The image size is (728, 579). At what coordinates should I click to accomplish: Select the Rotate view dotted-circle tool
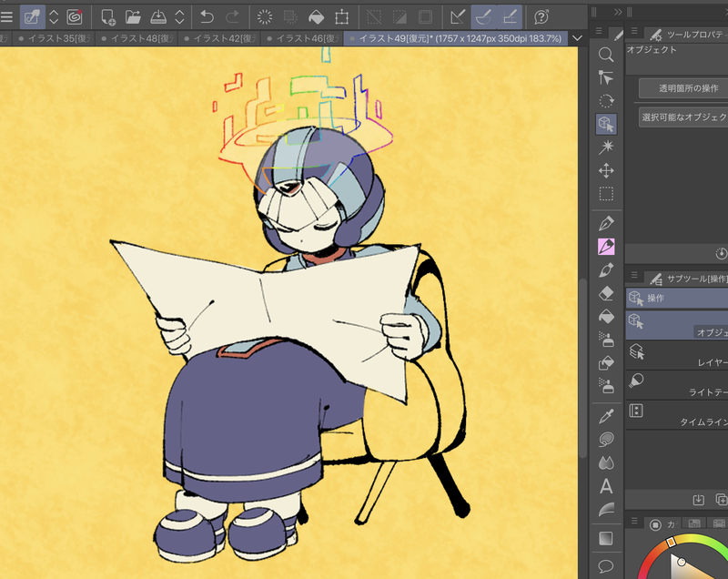tap(606, 101)
